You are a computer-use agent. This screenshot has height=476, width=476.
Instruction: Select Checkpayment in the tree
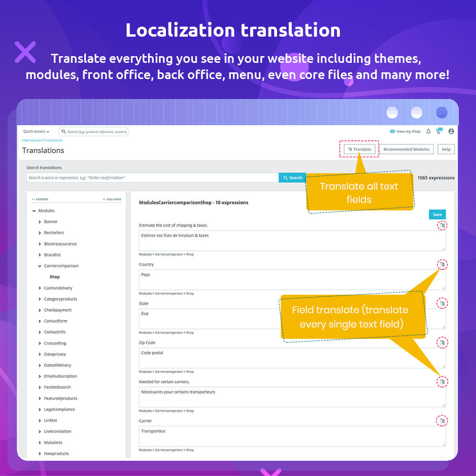click(58, 310)
